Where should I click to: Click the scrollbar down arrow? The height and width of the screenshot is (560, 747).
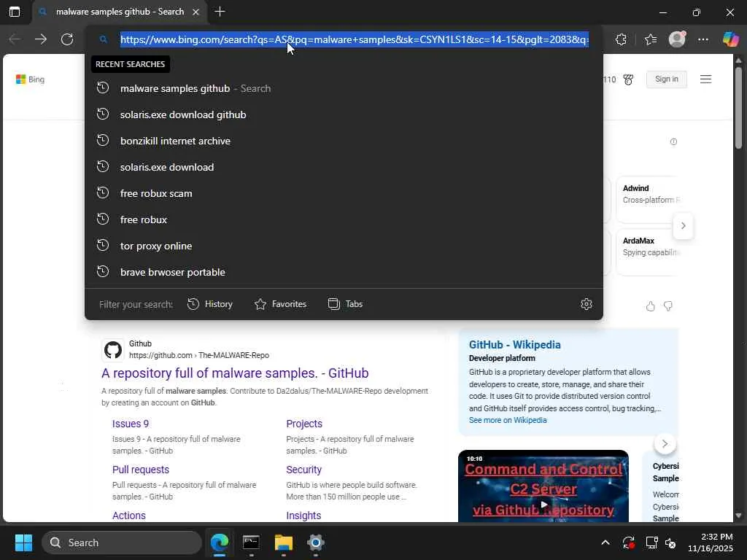pyautogui.click(x=738, y=516)
